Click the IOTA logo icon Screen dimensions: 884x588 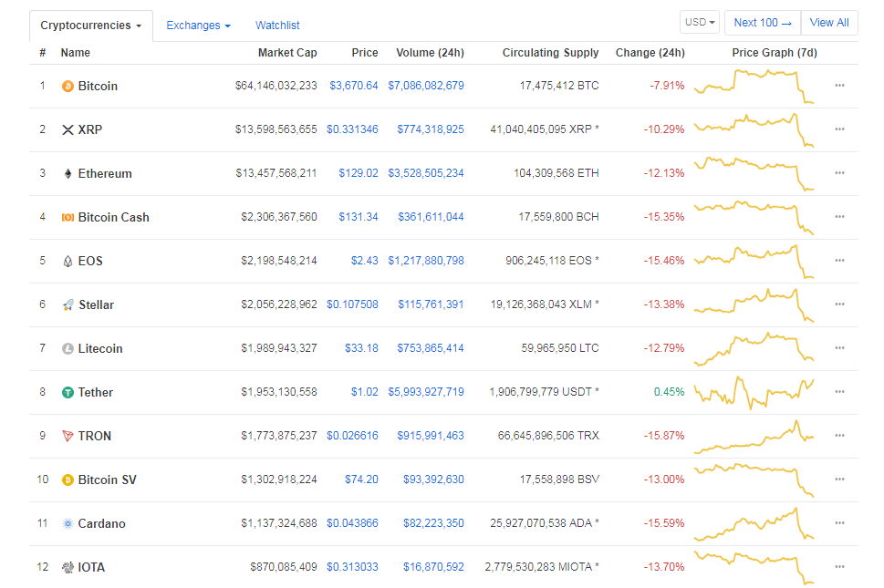(x=68, y=567)
